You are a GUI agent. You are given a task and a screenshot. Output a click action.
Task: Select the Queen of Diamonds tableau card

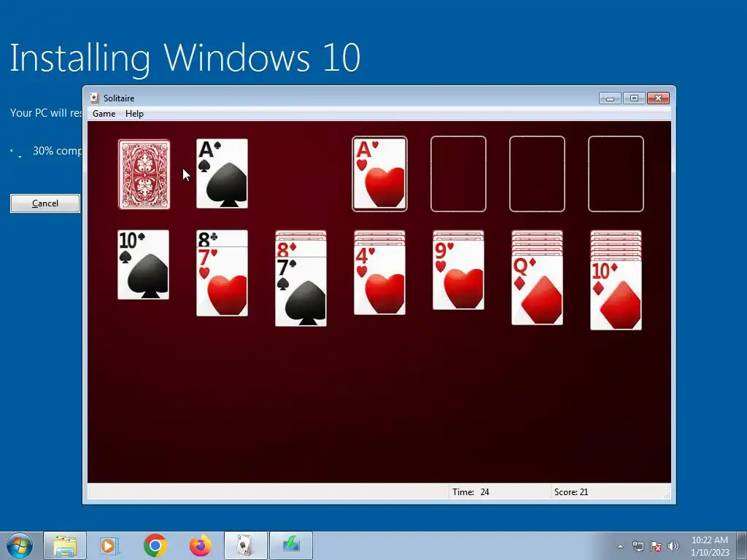click(537, 290)
